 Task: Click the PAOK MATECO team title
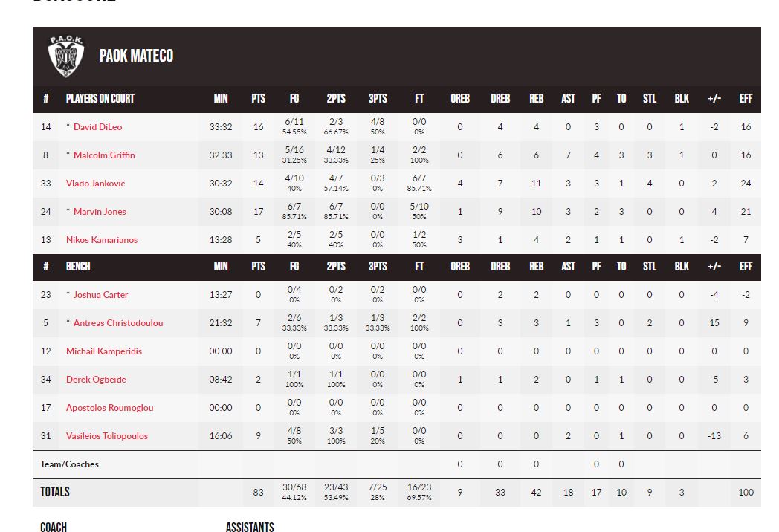136,56
